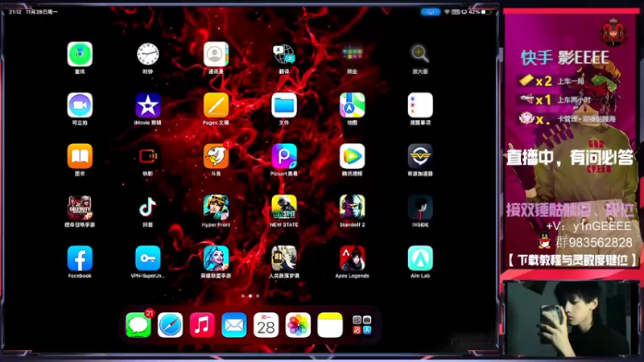The height and width of the screenshot is (362, 644).
Task: Open the INSIDE game
Action: click(420, 208)
